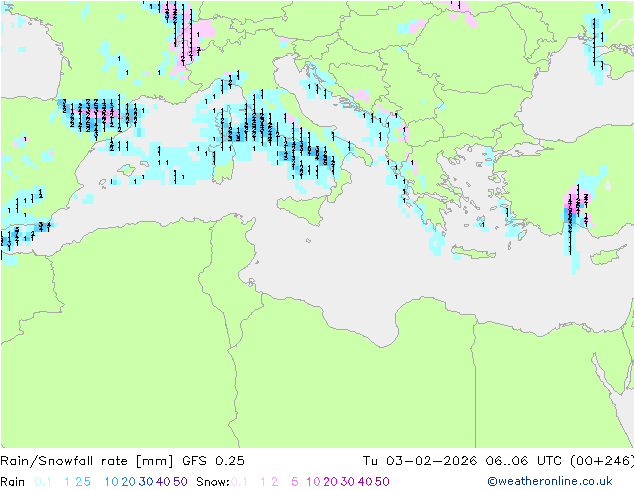
Task: Select the Rain legend value 20
Action: coord(129,482)
